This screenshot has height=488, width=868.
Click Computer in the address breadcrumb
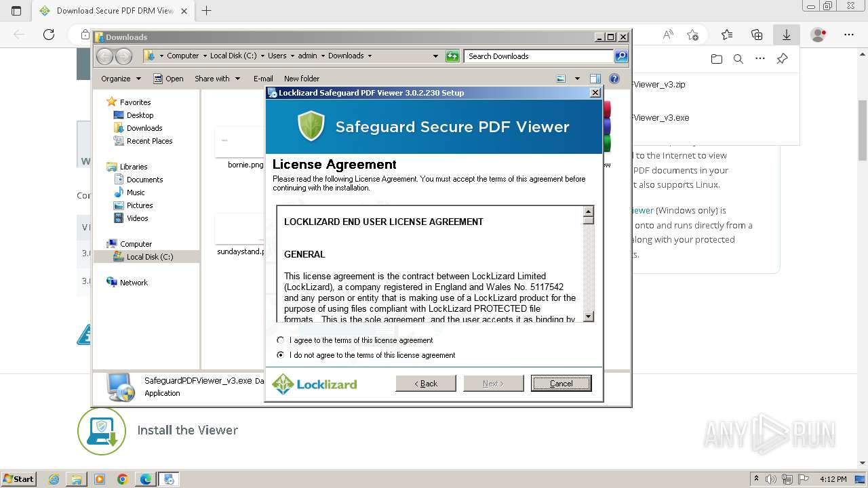click(182, 56)
